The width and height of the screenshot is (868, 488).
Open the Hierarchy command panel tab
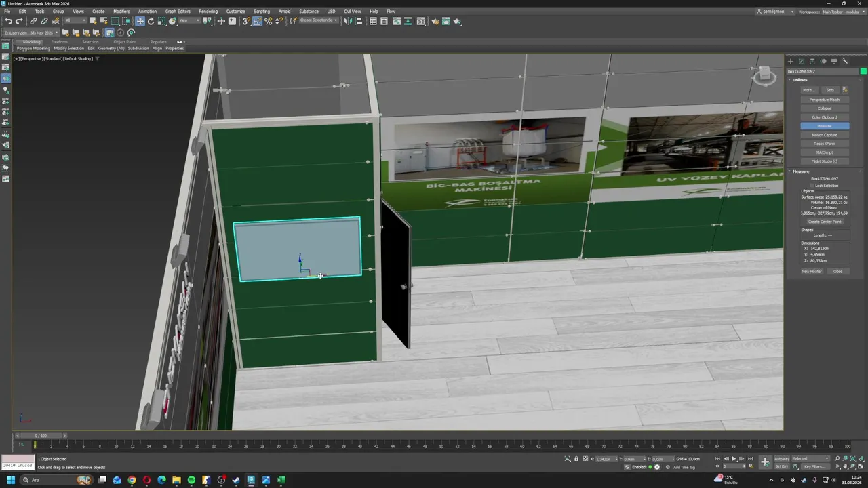pos(812,61)
